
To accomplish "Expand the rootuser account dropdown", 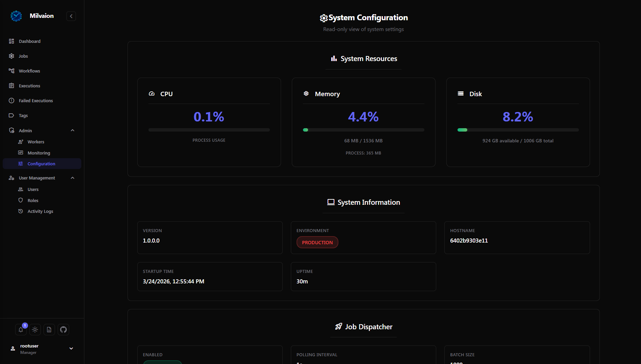I will (x=71, y=348).
